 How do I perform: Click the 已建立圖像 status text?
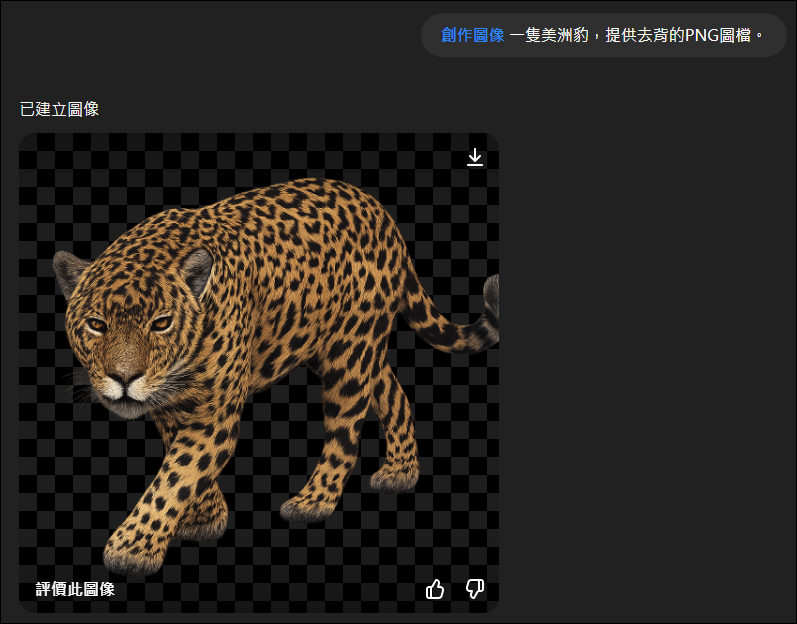(x=59, y=109)
